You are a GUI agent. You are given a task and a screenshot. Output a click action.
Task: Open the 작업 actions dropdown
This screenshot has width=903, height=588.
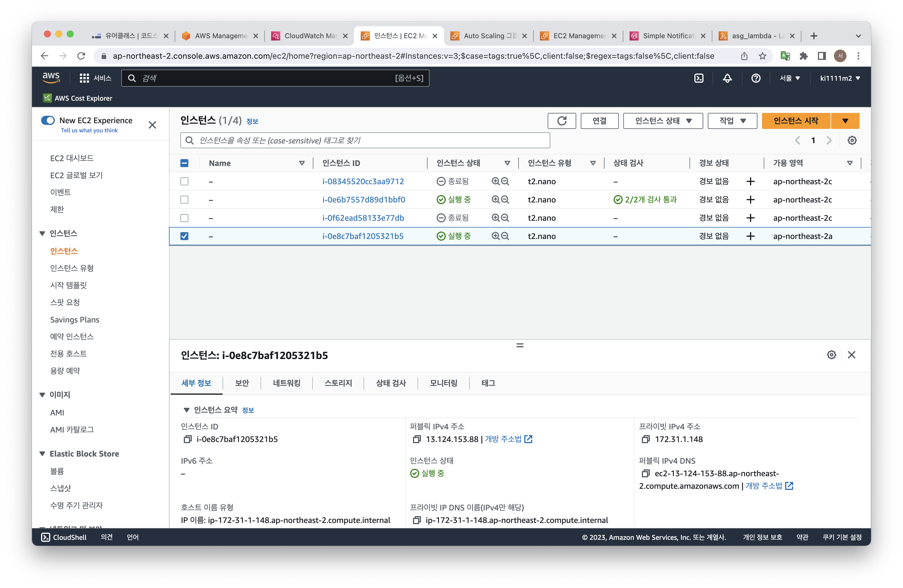pyautogui.click(x=732, y=121)
